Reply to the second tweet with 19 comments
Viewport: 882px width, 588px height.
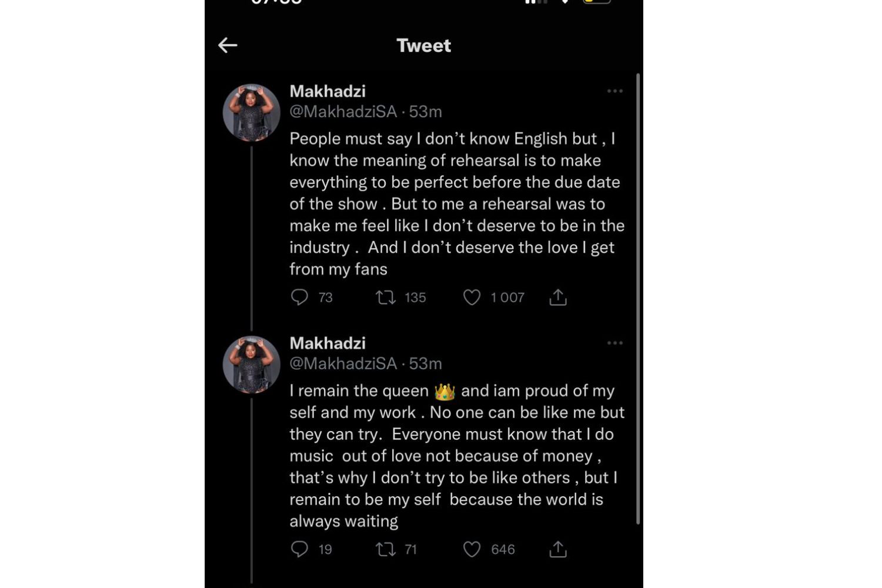pos(299,549)
